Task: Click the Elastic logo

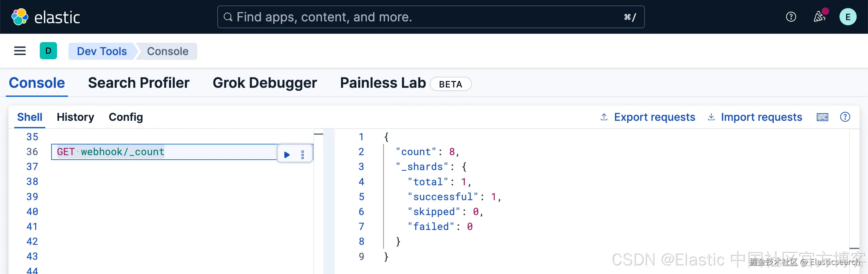Action: (46, 17)
